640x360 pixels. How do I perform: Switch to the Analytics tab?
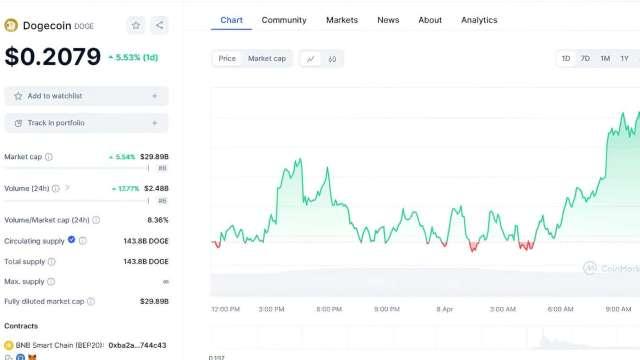[x=479, y=20]
